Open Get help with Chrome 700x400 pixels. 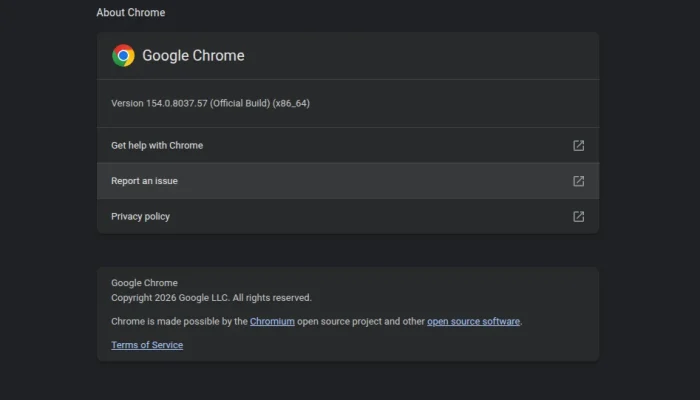[348, 146]
